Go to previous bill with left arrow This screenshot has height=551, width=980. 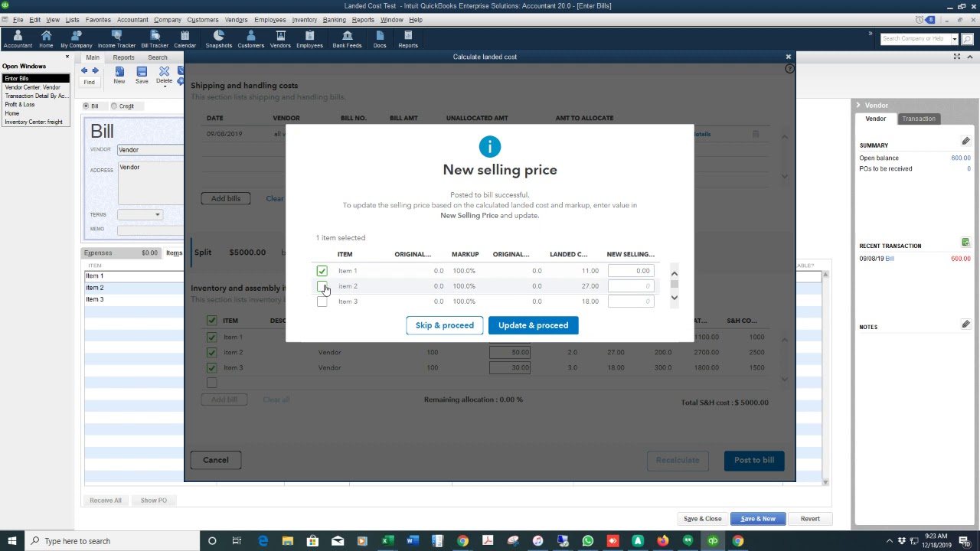click(x=84, y=70)
